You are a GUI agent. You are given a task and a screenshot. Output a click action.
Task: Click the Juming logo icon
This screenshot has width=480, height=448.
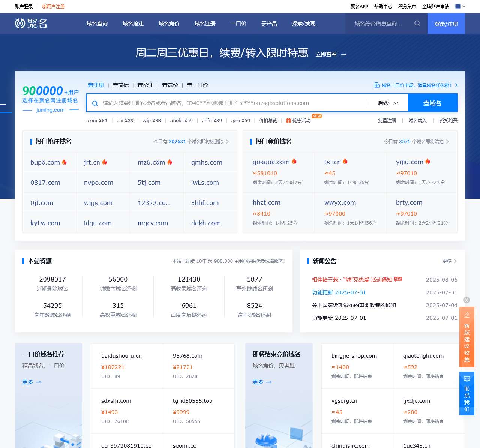(x=20, y=24)
